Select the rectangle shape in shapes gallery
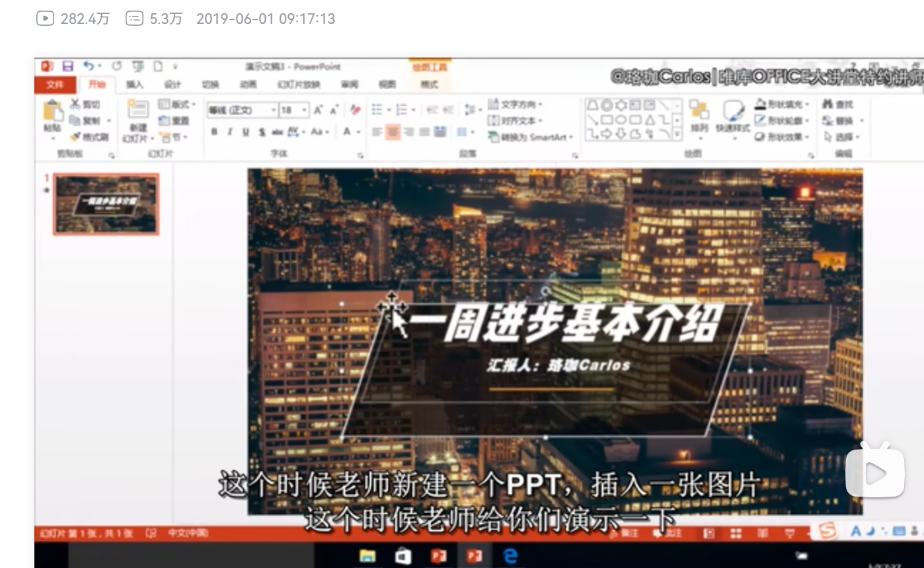The width and height of the screenshot is (924, 568). (607, 120)
